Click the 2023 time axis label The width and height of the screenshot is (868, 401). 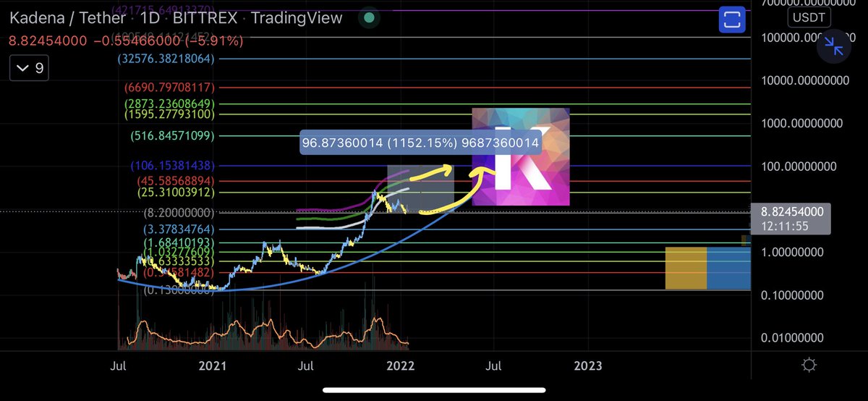pos(587,365)
